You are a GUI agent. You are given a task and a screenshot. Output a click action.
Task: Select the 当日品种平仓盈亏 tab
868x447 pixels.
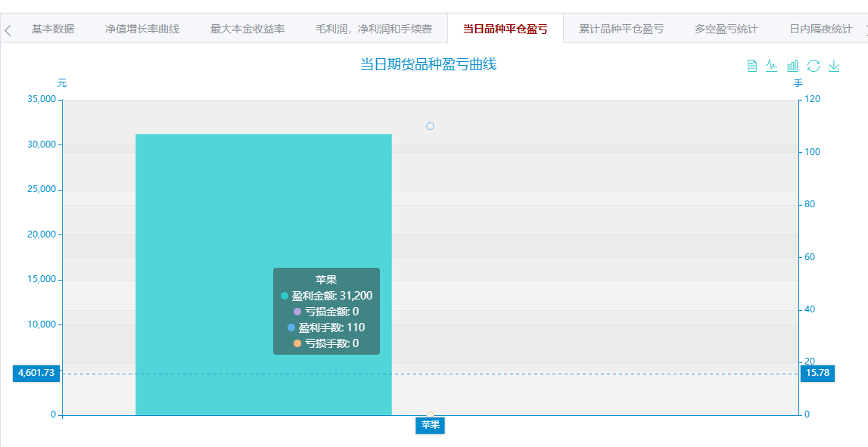coord(506,29)
